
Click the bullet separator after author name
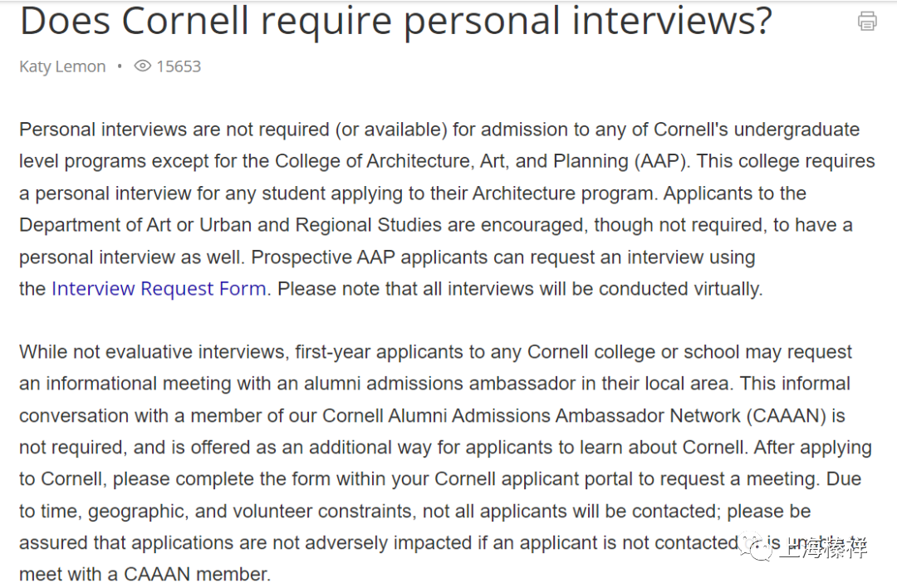click(120, 67)
